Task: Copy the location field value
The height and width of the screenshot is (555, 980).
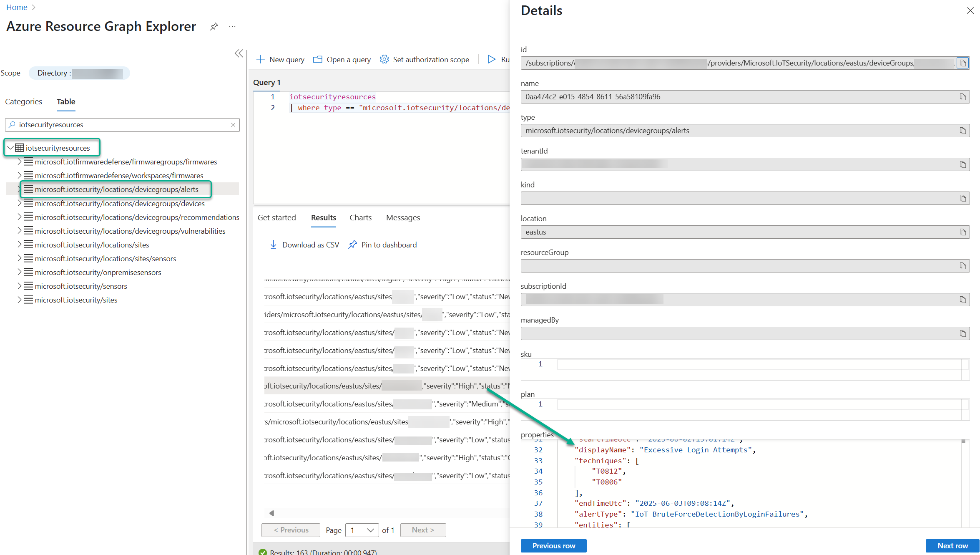Action: (962, 232)
